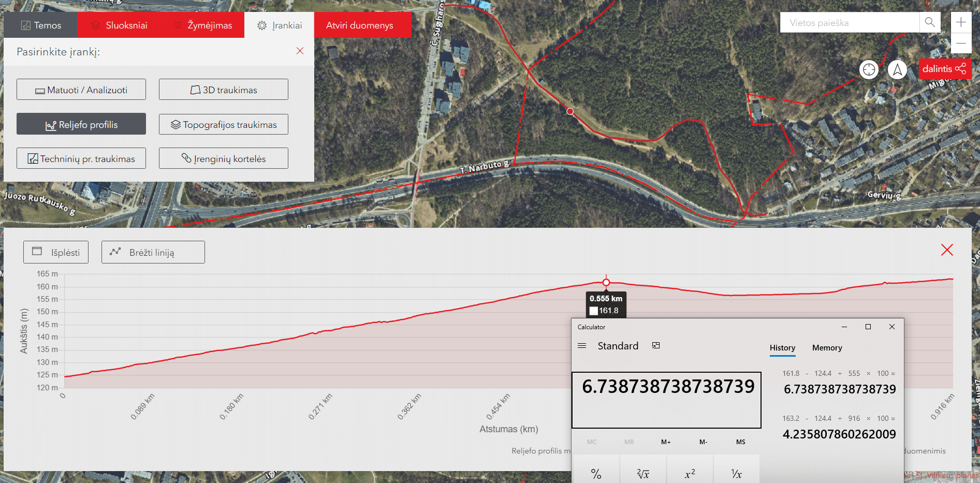Image resolution: width=980 pixels, height=483 pixels.
Task: Expand the profile with Išplėsti button
Action: [x=56, y=252]
